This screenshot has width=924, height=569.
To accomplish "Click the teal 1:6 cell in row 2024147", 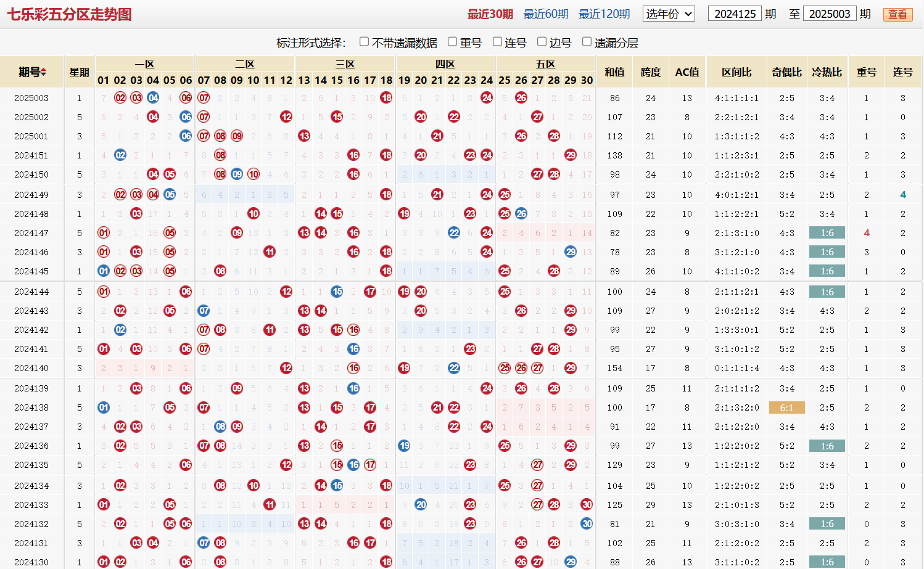I will pyautogui.click(x=827, y=233).
